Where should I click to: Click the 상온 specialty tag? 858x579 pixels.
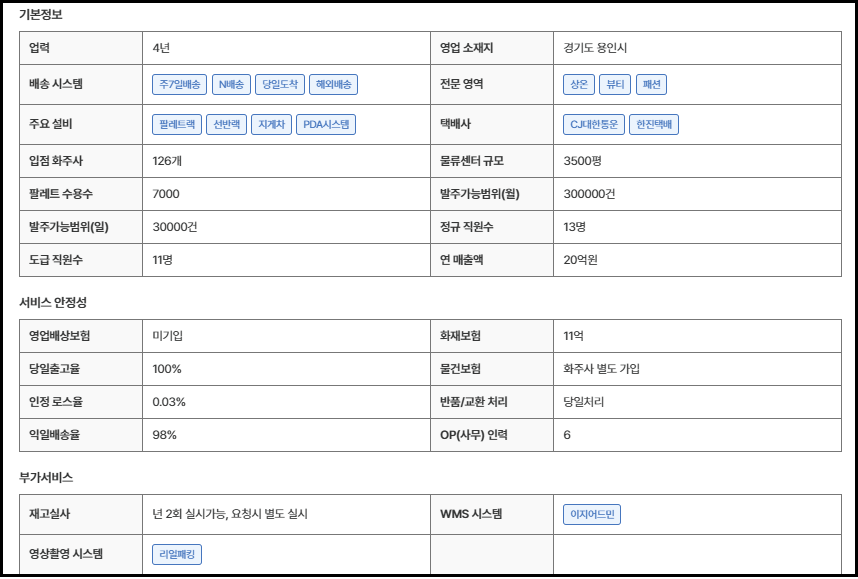point(578,85)
